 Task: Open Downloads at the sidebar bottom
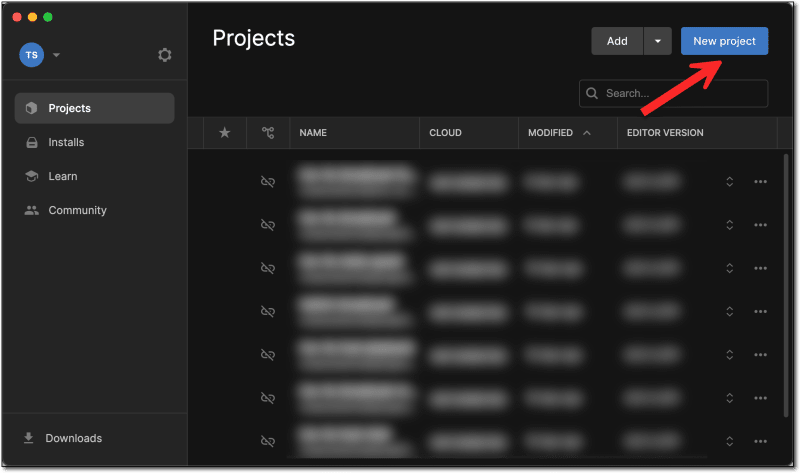coord(73,438)
